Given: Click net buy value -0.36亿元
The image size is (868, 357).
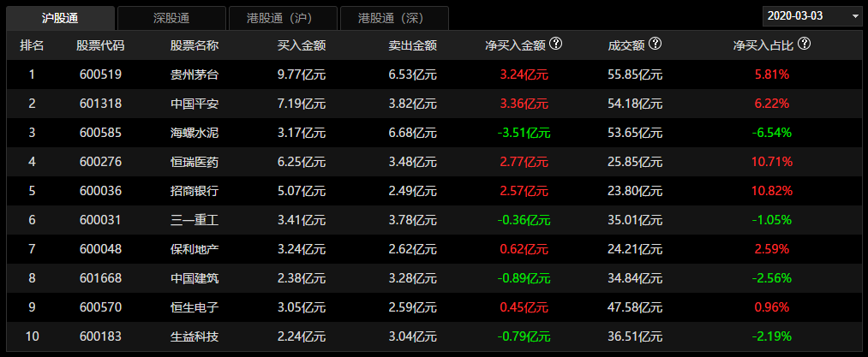Looking at the screenshot, I should (524, 220).
